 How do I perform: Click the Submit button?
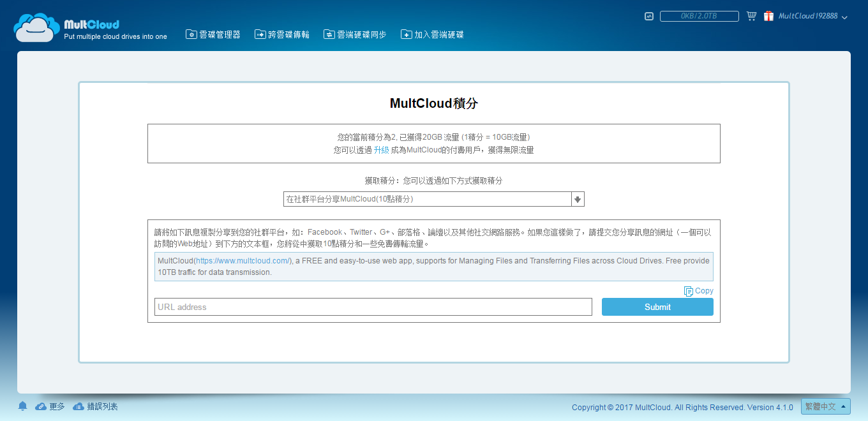click(657, 307)
